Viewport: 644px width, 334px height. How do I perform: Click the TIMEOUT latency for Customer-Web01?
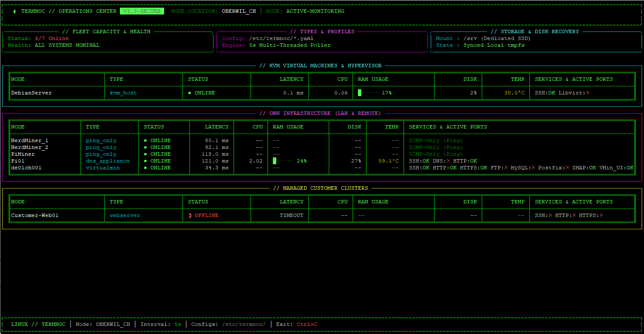coord(292,215)
